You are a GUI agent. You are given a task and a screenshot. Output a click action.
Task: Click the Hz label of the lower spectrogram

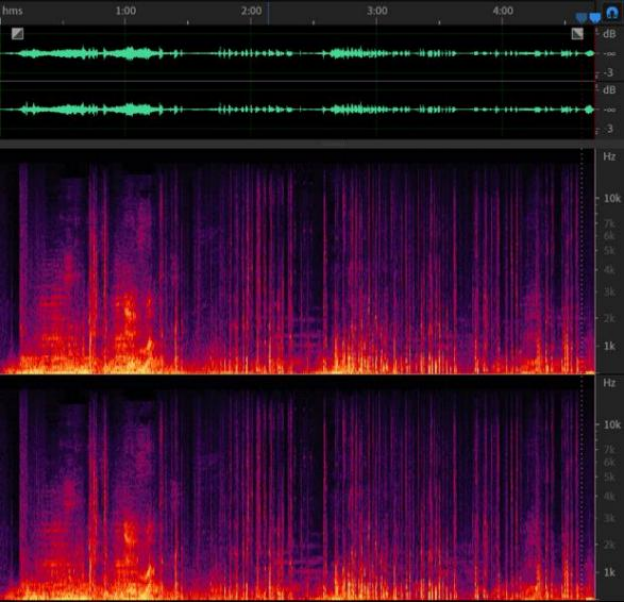click(609, 383)
